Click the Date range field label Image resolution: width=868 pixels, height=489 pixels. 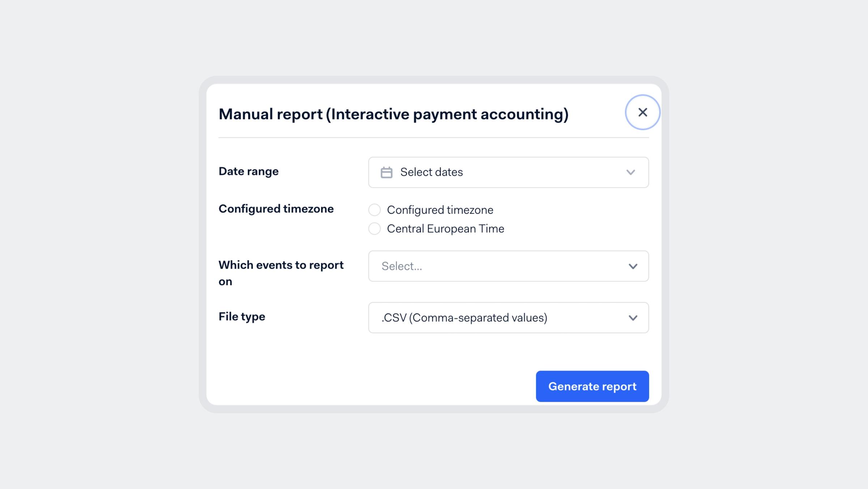(x=248, y=171)
